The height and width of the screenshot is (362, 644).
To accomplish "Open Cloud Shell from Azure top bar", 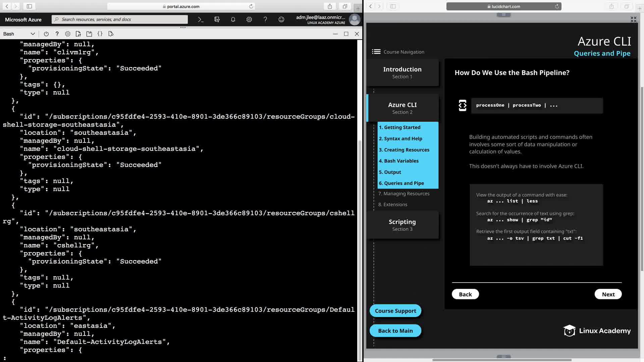I will click(201, 19).
